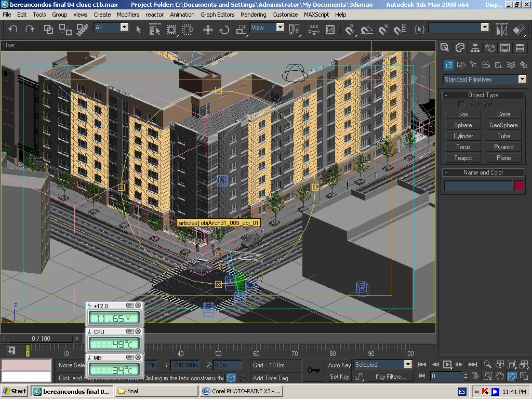The image size is (532, 399).
Task: Activate the Select and Rotate tool
Action: 224,30
